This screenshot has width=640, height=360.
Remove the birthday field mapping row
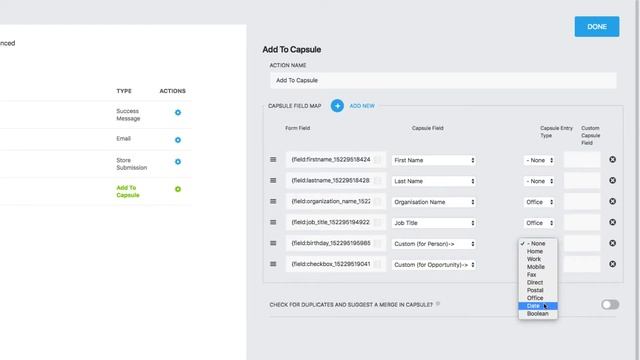pyautogui.click(x=613, y=243)
